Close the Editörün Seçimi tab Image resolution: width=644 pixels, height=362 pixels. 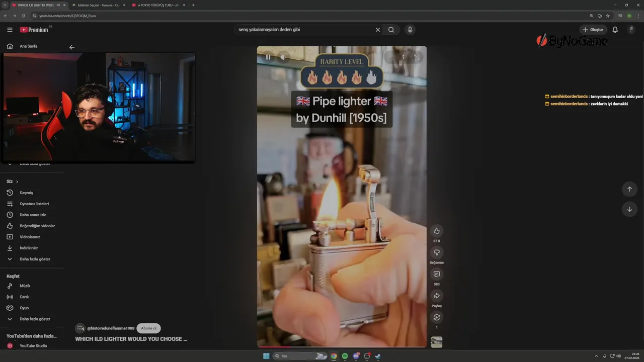pos(124,5)
